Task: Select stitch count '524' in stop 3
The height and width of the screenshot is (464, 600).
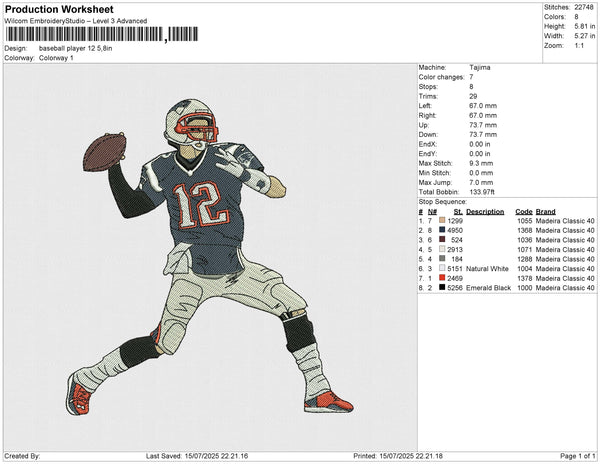Action: 457,240
